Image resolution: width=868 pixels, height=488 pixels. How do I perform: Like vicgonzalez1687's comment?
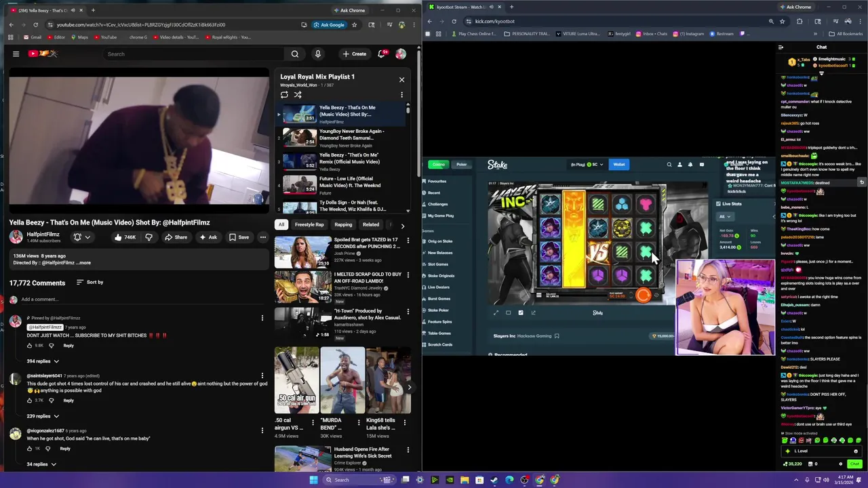pos(29,449)
